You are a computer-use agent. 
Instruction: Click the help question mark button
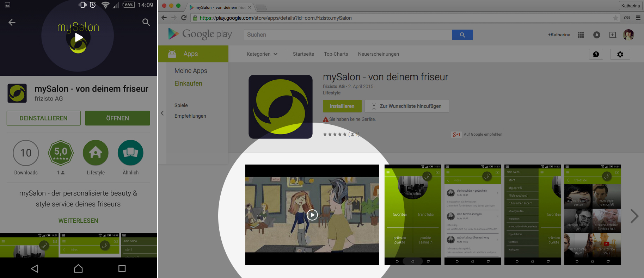coord(596,54)
